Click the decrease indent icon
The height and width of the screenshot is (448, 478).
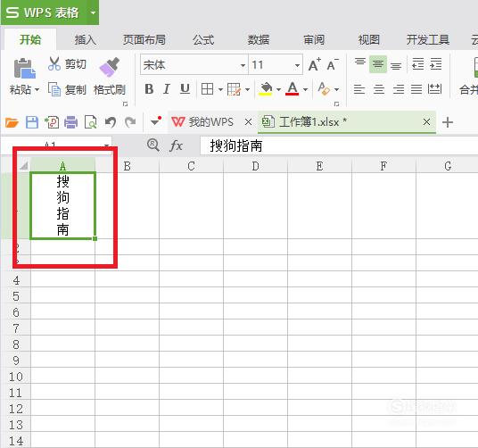[x=417, y=64]
